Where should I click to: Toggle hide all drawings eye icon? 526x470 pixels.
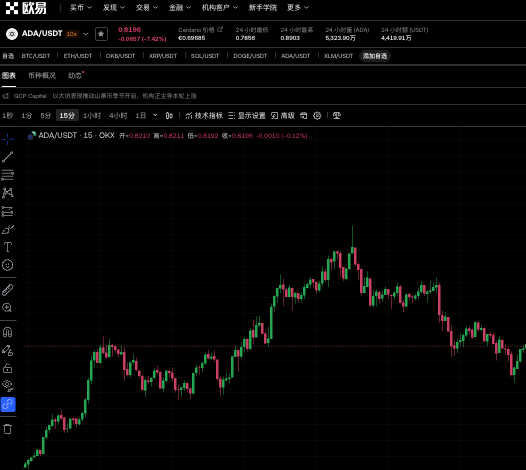[8, 386]
